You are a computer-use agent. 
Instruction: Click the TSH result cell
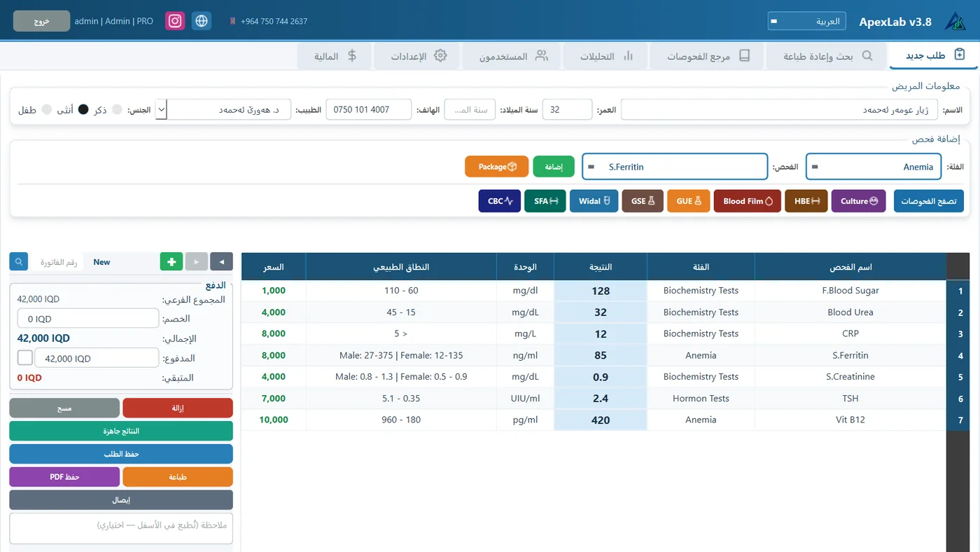click(601, 399)
